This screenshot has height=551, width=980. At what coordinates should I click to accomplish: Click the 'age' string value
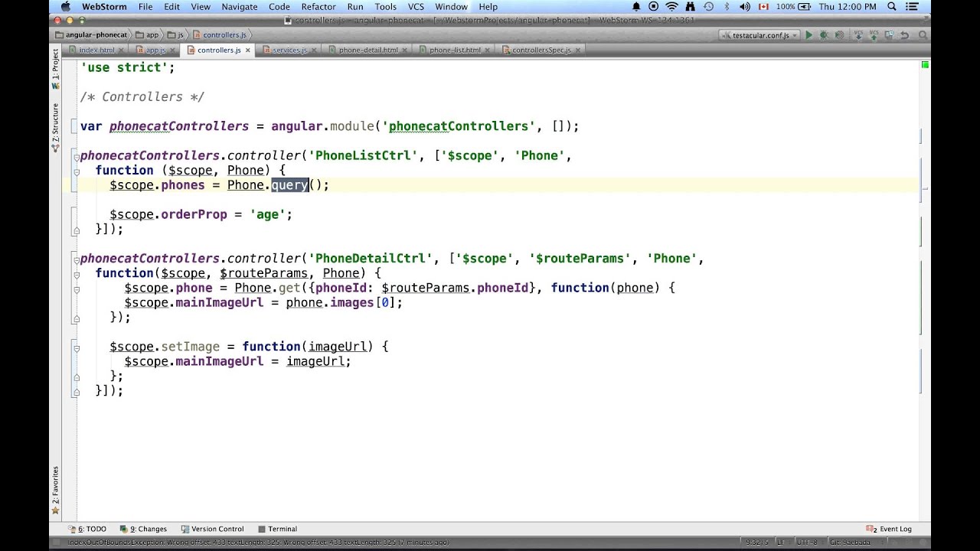tap(267, 214)
